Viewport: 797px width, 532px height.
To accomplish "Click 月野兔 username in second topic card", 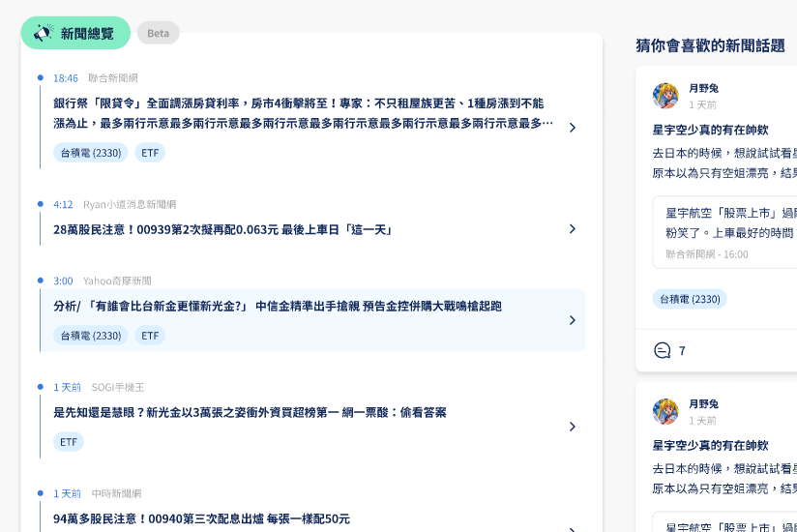I will (x=703, y=404).
